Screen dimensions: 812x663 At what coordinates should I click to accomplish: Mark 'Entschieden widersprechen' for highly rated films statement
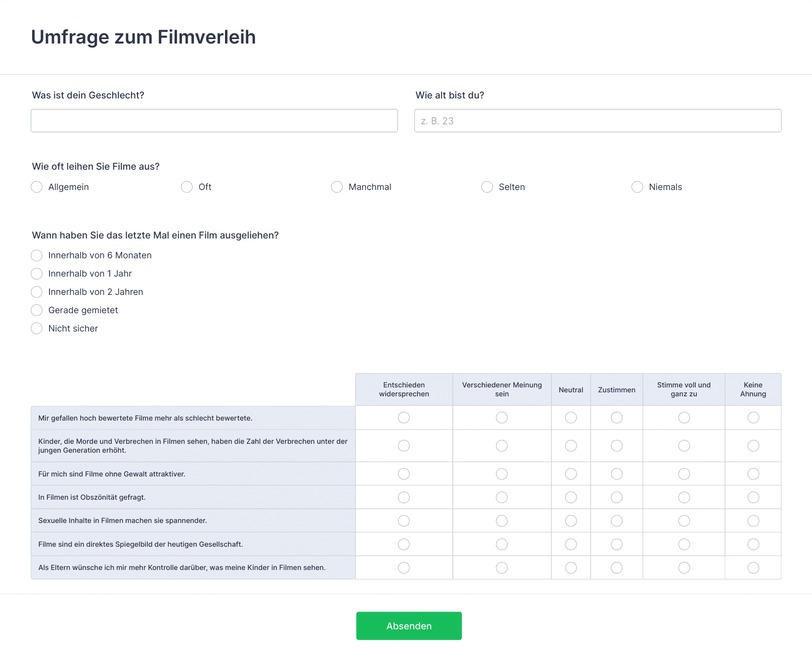coord(404,418)
